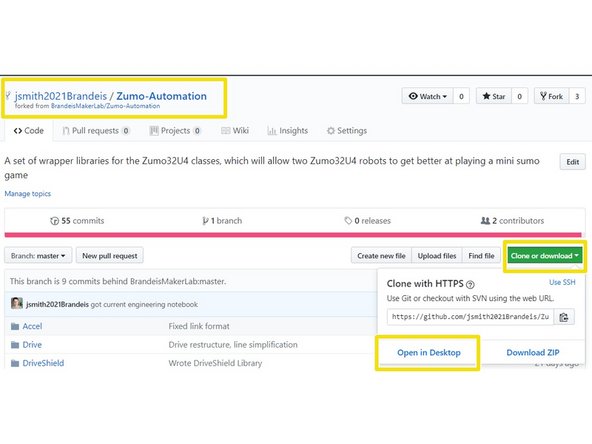592x444 pixels.
Task: Open the 'Fixed link format' commit message
Action: pyautogui.click(x=199, y=326)
